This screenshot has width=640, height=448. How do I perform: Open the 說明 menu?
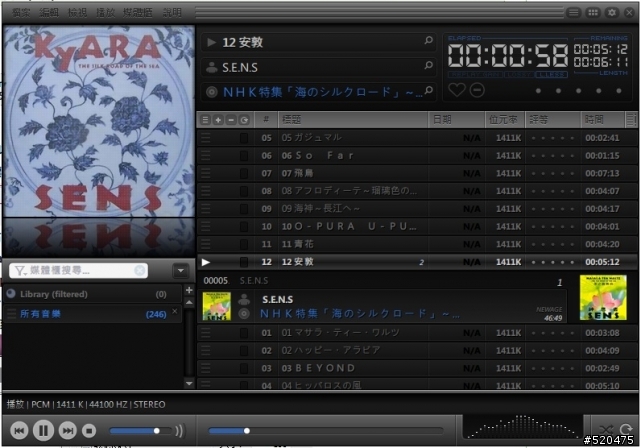172,13
